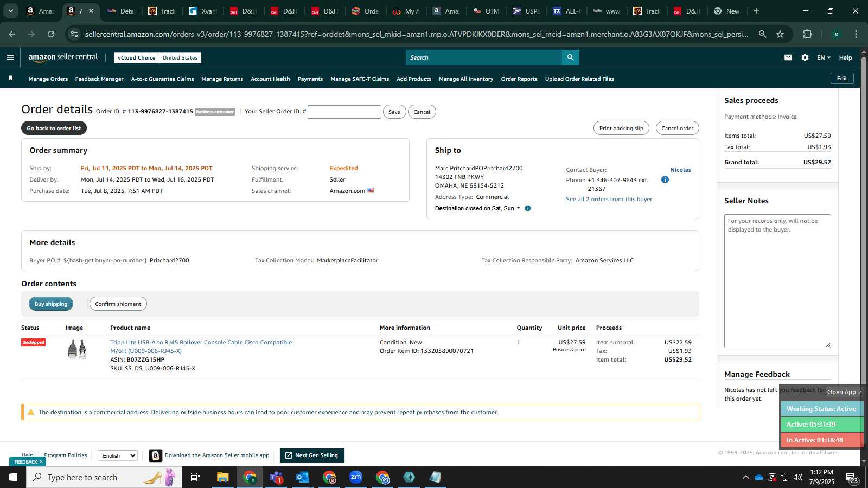Reload the page with browser refresh
This screenshot has width=868, height=488.
51,34
